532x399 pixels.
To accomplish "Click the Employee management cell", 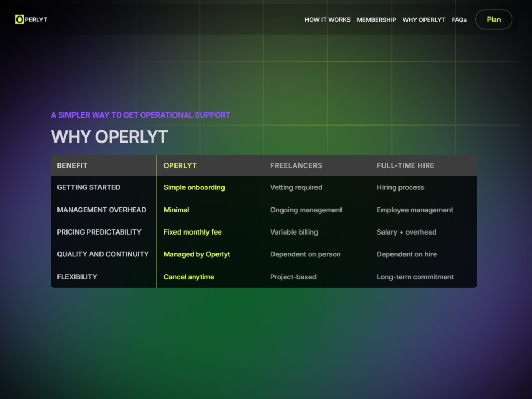I will (x=415, y=210).
